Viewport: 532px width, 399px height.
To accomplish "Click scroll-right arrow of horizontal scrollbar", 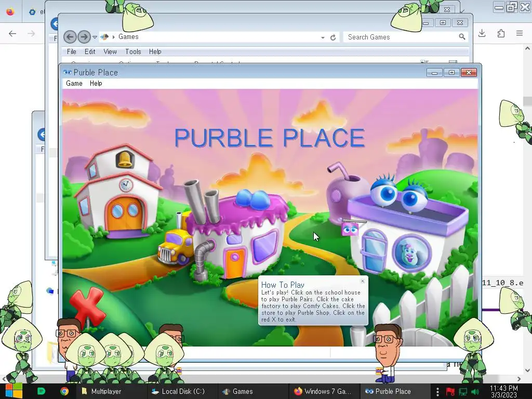I will tap(519, 379).
